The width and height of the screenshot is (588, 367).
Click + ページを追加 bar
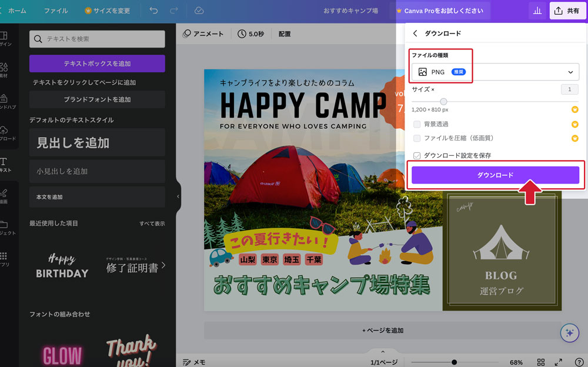click(383, 330)
